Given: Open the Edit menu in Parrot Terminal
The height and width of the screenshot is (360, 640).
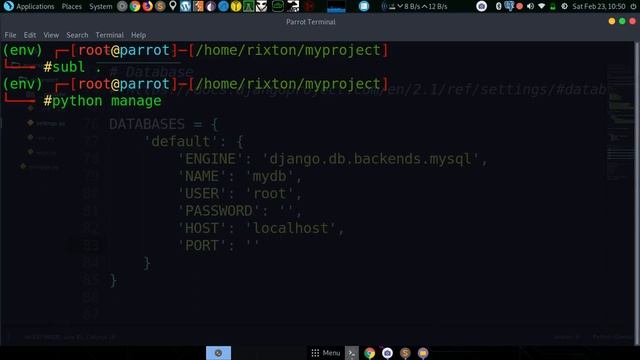Looking at the screenshot, I should pyautogui.click(x=30, y=35).
